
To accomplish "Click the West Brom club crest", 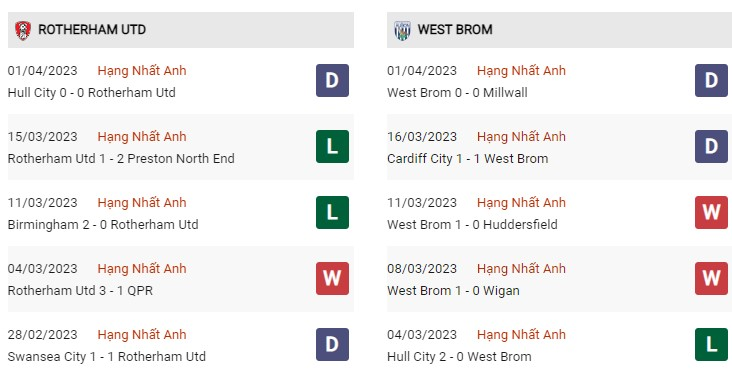I will (402, 30).
